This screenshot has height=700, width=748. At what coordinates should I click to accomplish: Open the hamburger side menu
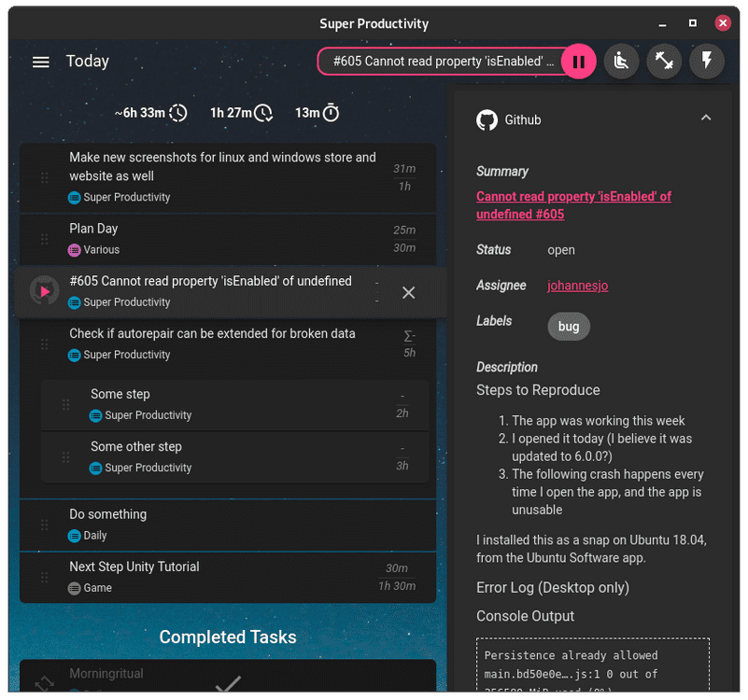[x=40, y=62]
